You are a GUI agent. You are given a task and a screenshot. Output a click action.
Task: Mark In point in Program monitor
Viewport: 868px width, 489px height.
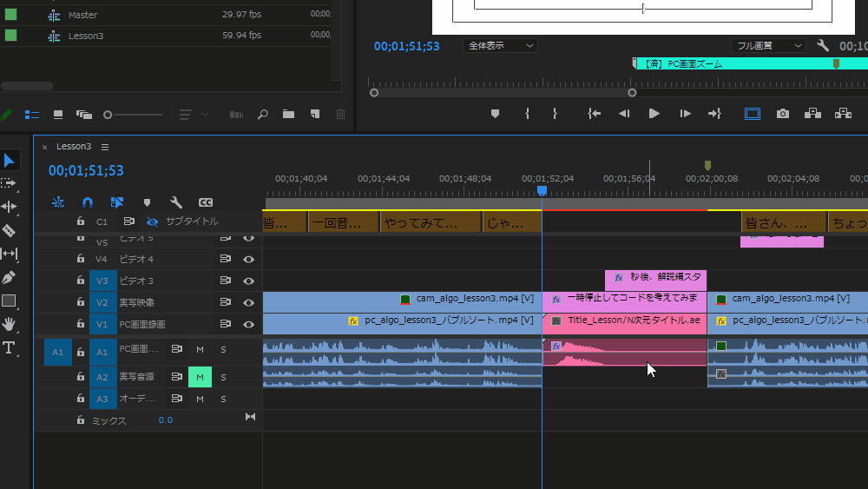527,114
